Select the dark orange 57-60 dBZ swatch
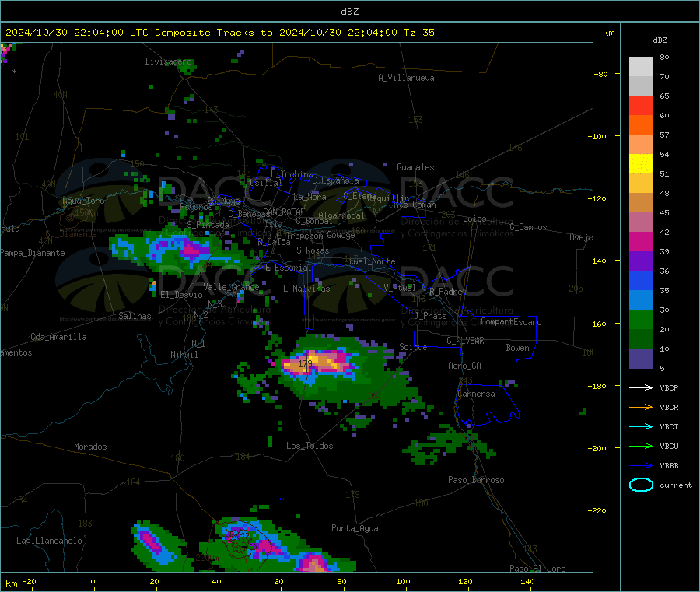This screenshot has height=592, width=700. click(641, 125)
